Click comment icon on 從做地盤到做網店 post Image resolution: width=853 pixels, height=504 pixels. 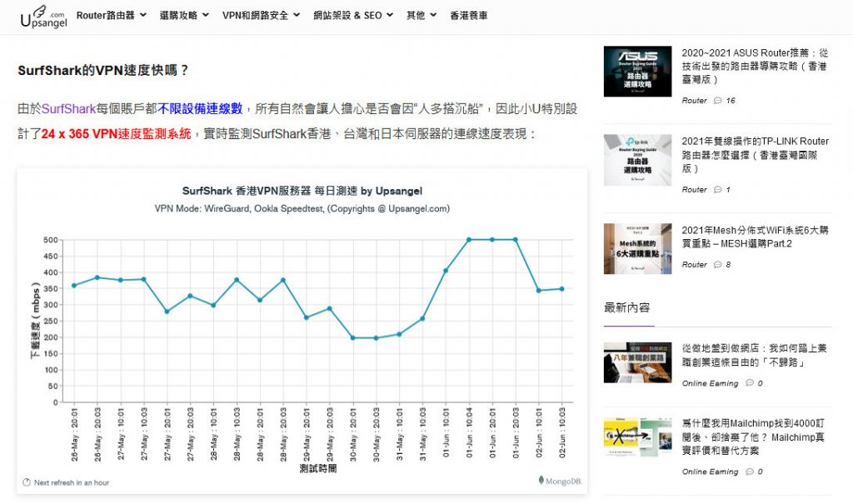point(750,383)
